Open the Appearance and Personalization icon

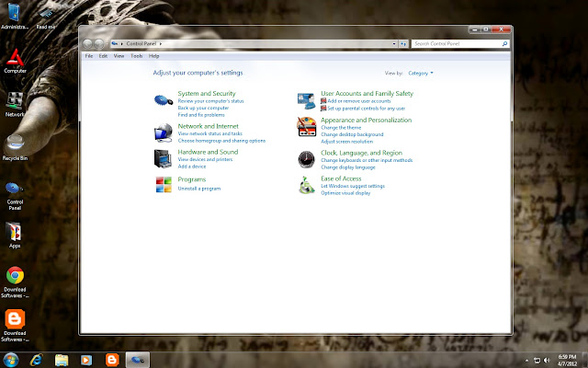point(306,127)
